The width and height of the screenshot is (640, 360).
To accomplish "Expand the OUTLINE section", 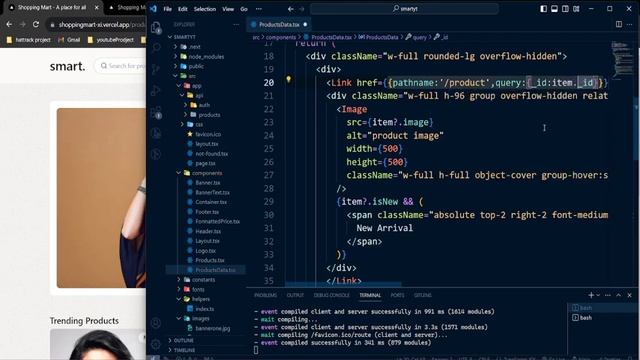I will [x=184, y=340].
